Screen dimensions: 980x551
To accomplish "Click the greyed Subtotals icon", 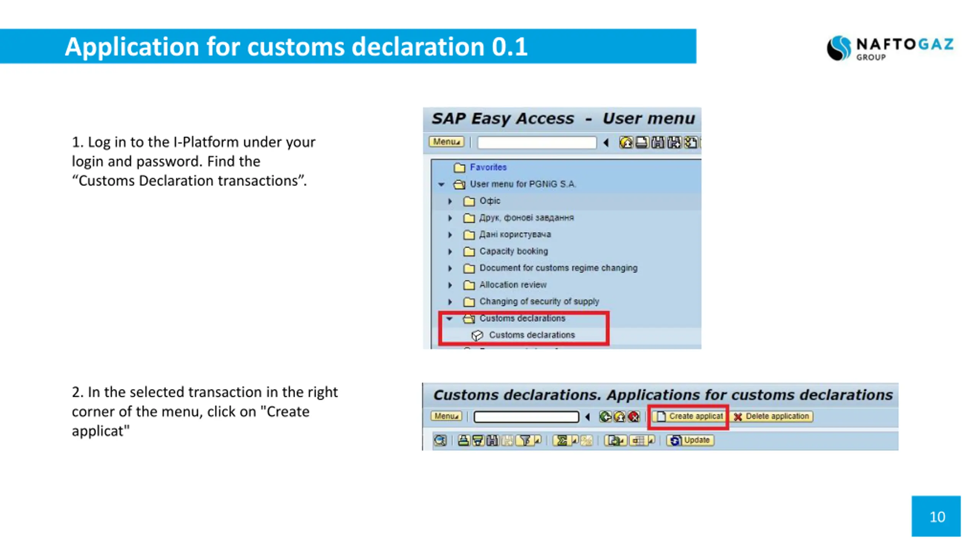I will pyautogui.click(x=586, y=440).
